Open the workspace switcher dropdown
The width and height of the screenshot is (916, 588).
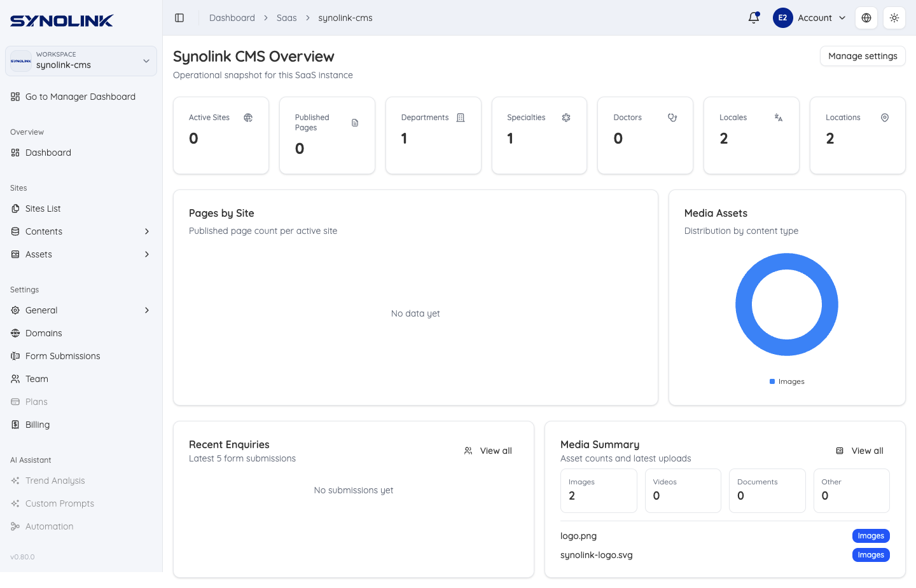click(x=81, y=61)
